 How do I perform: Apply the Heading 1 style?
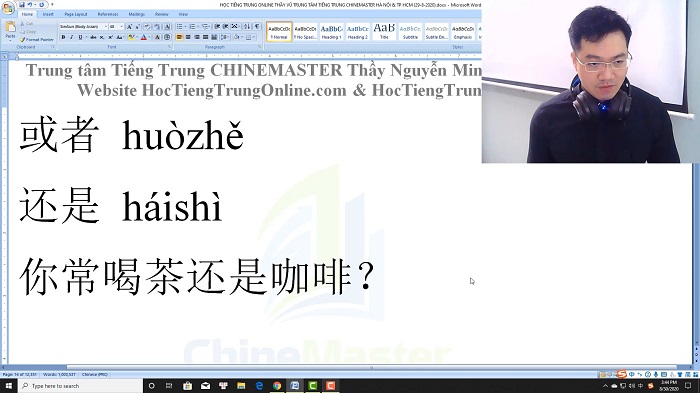pyautogui.click(x=332, y=32)
